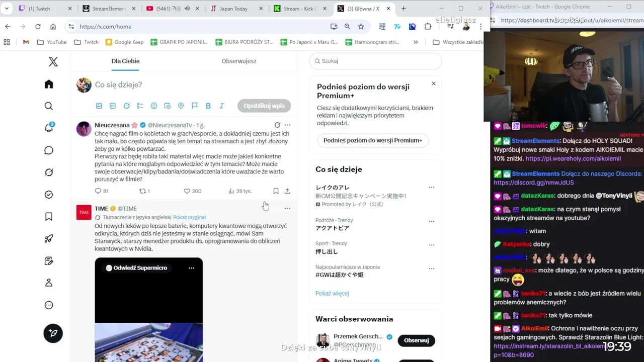The height and width of the screenshot is (362, 644).
Task: Open More circle-dots icon in X sidebar
Action: click(x=49, y=305)
